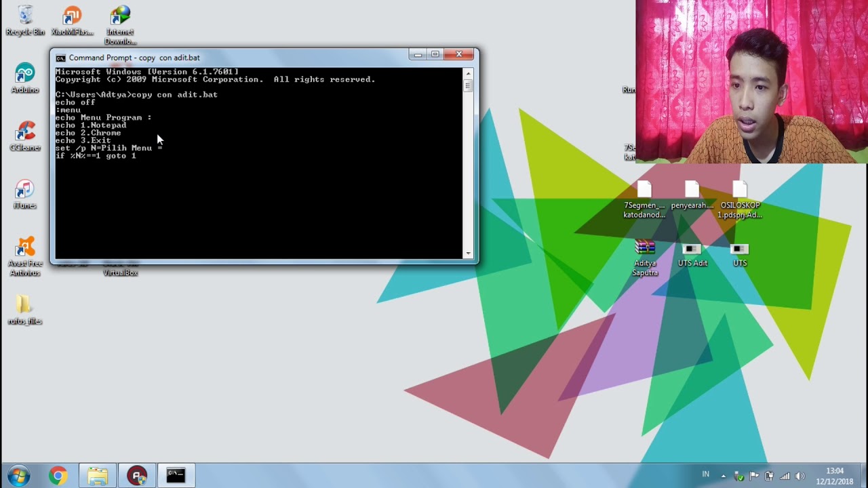868x488 pixels.
Task: Open the Arduino desktop icon
Action: click(25, 78)
